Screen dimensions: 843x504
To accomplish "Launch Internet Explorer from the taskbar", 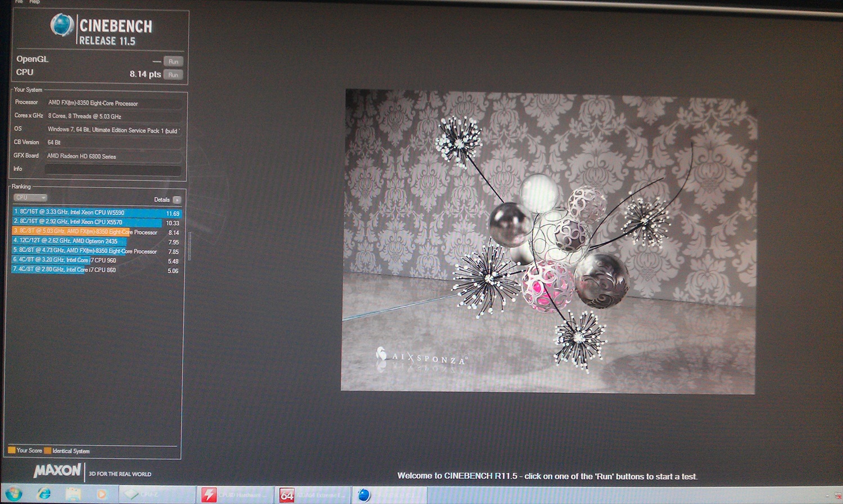I will pyautogui.click(x=43, y=494).
